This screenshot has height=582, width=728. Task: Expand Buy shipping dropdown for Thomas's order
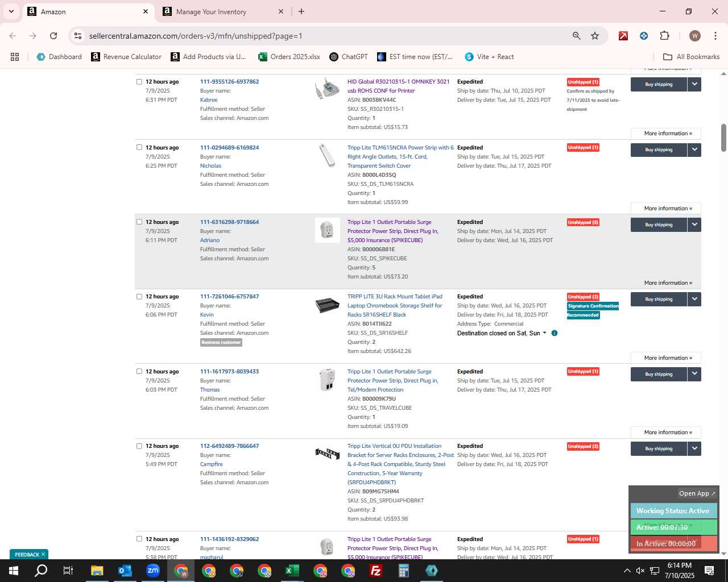tap(694, 374)
